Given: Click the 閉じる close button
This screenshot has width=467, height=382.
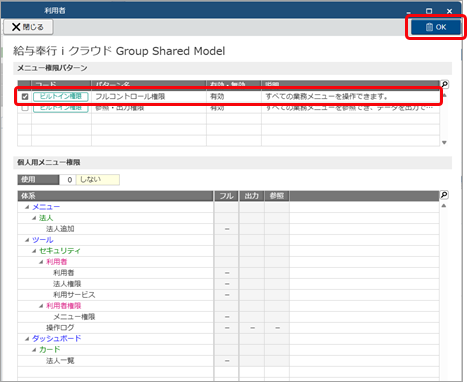Looking at the screenshot, I should 28,27.
